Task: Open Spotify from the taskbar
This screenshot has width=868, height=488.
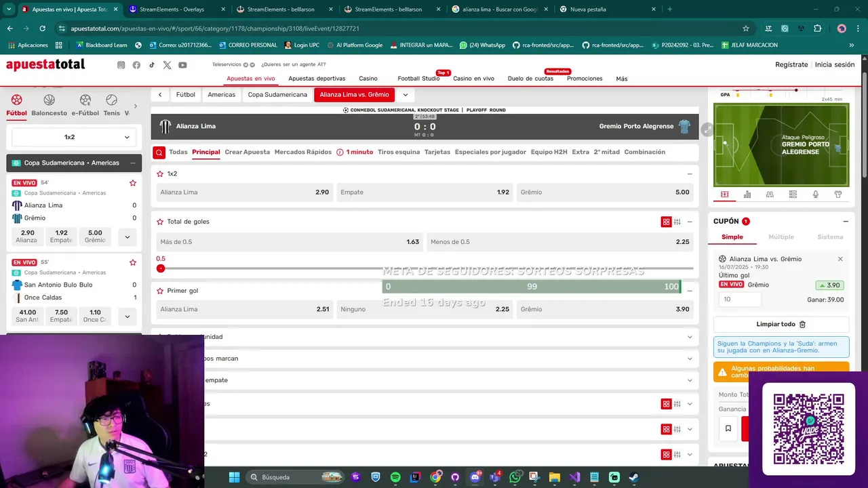Action: click(395, 477)
